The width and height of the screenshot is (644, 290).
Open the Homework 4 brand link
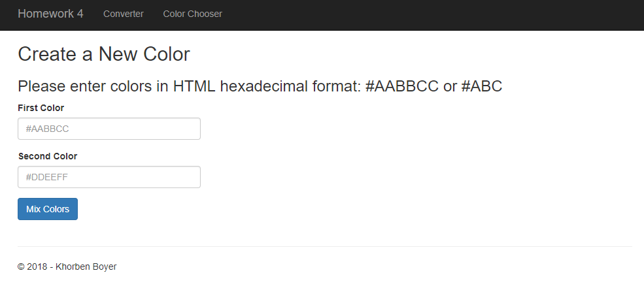pos(50,14)
